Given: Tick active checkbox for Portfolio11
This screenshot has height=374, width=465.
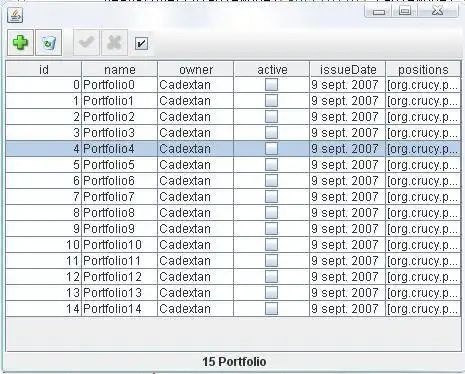Looking at the screenshot, I should (x=271, y=261).
